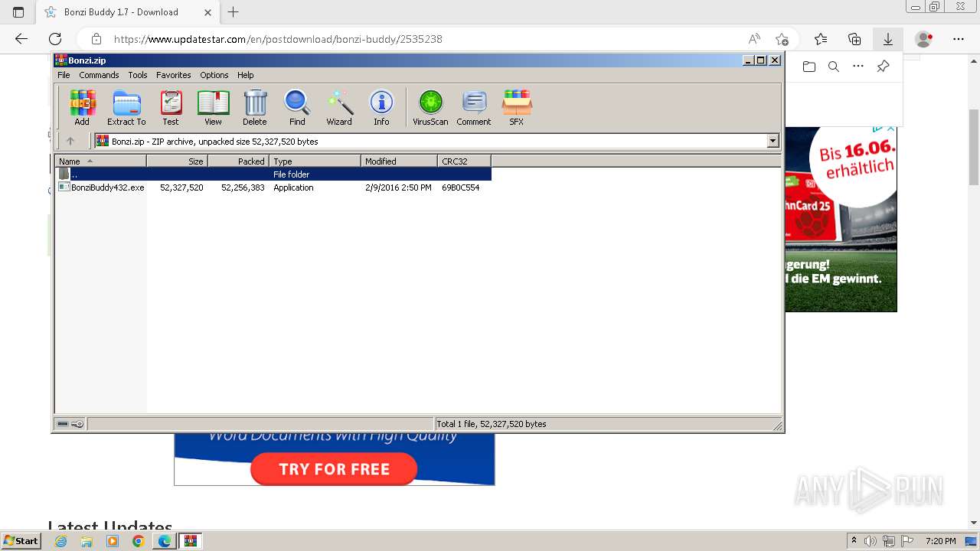980x551 pixels.
Task: Expand the archive path dropdown
Action: click(773, 141)
